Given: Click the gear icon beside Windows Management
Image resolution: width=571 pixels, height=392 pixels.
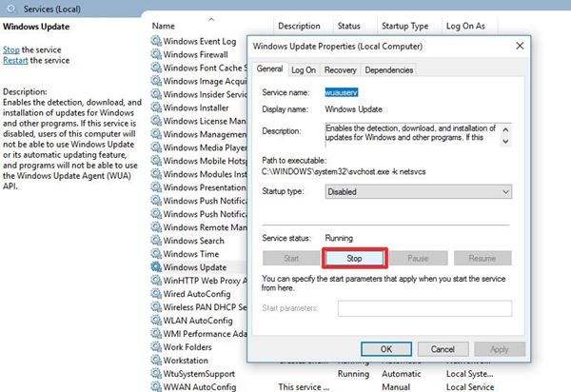Looking at the screenshot, I should [x=156, y=134].
